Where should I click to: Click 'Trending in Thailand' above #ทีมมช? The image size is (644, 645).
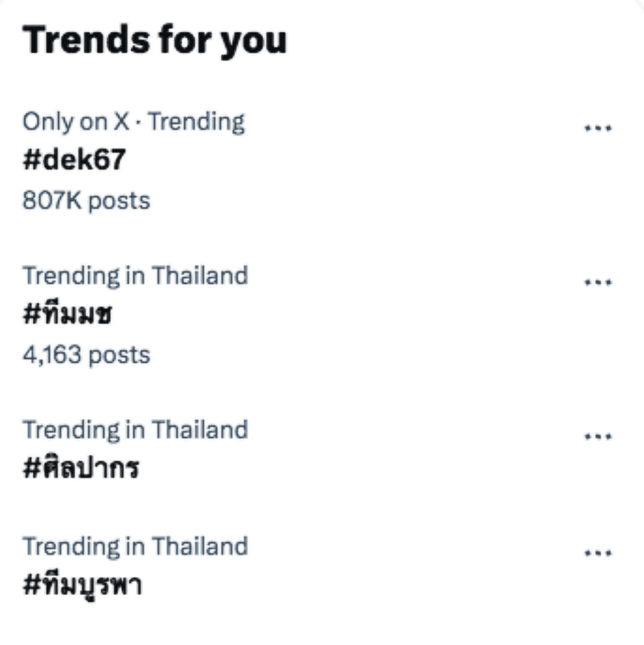[135, 276]
